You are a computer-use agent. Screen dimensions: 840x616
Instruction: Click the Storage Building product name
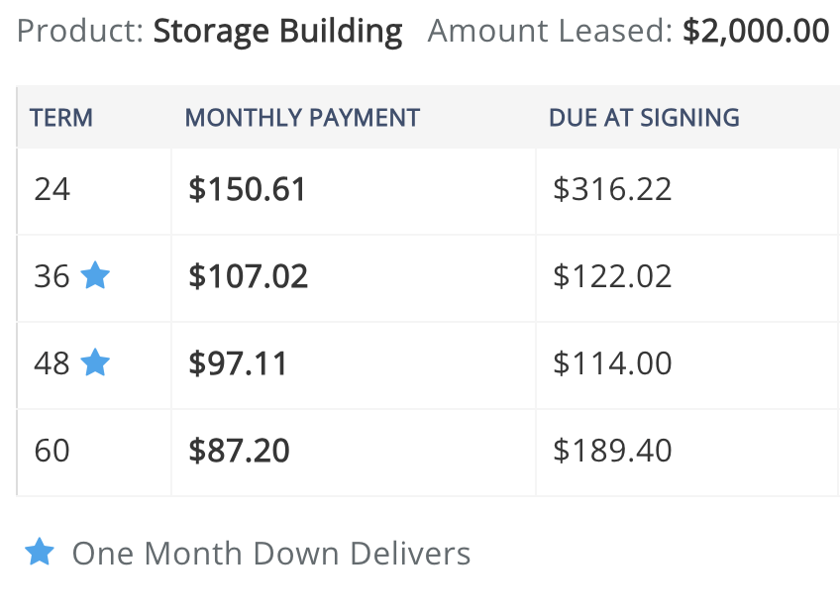pos(277,32)
